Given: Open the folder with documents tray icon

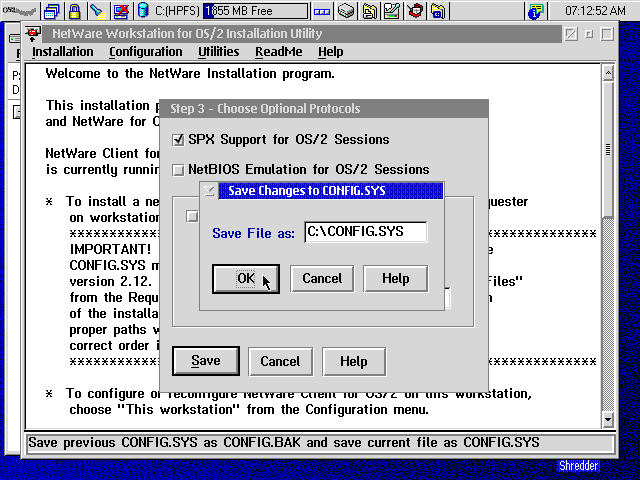Looking at the screenshot, I should pos(369,11).
